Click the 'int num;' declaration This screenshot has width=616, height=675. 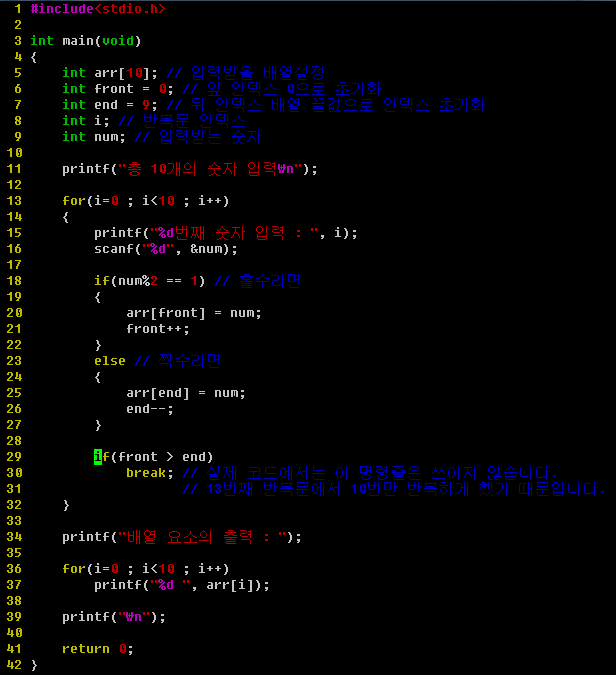click(94, 136)
